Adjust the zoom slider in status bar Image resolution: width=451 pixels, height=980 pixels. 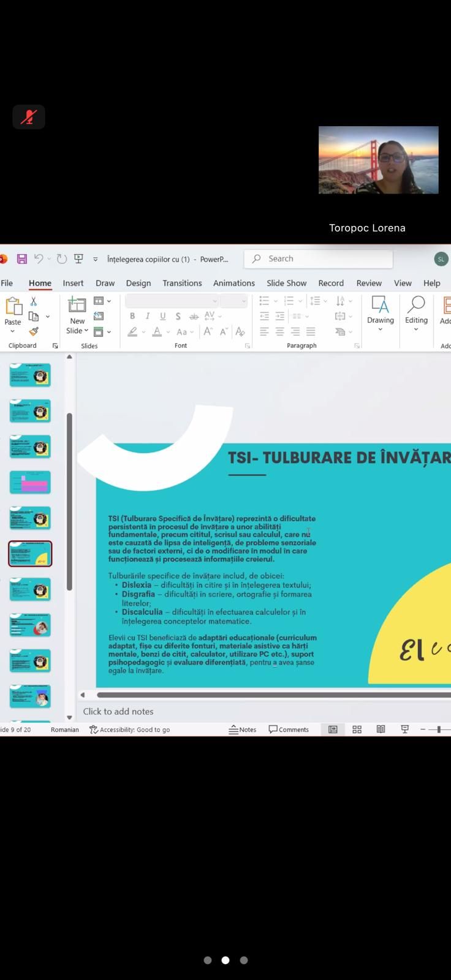tap(439, 729)
